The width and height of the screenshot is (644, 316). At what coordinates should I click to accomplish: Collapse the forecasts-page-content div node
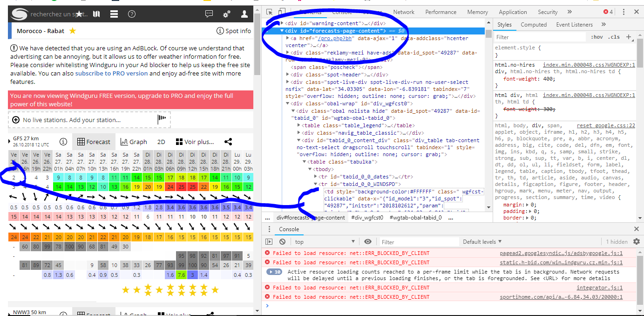tap(282, 31)
